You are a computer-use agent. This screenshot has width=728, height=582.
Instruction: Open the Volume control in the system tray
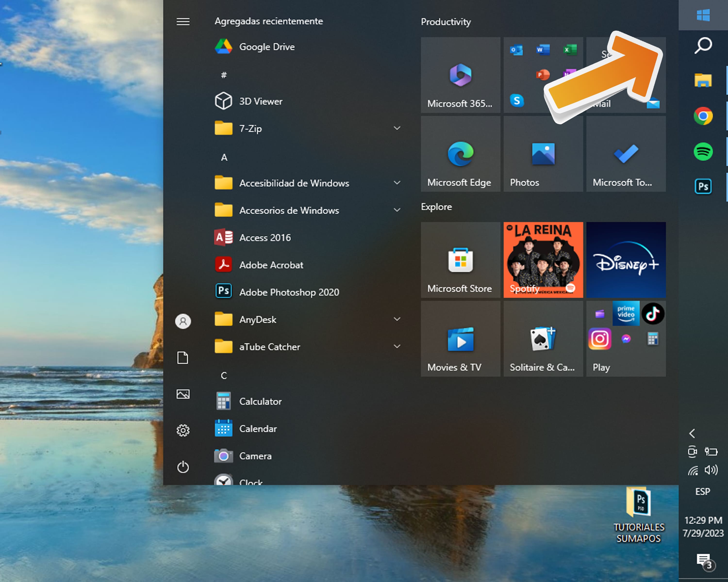(711, 470)
